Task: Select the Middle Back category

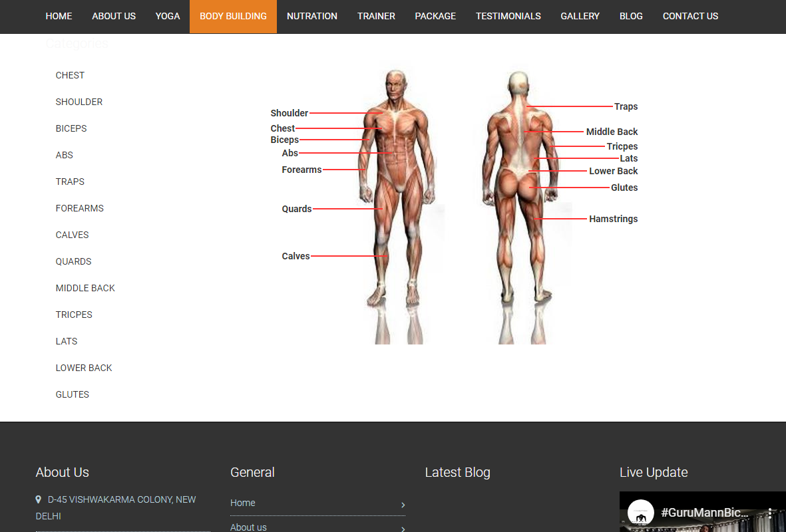Action: click(x=85, y=288)
